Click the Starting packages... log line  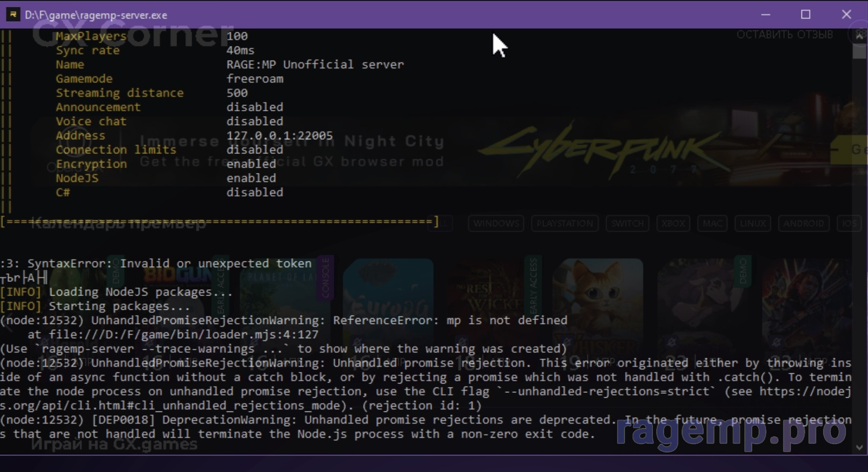[95, 306]
